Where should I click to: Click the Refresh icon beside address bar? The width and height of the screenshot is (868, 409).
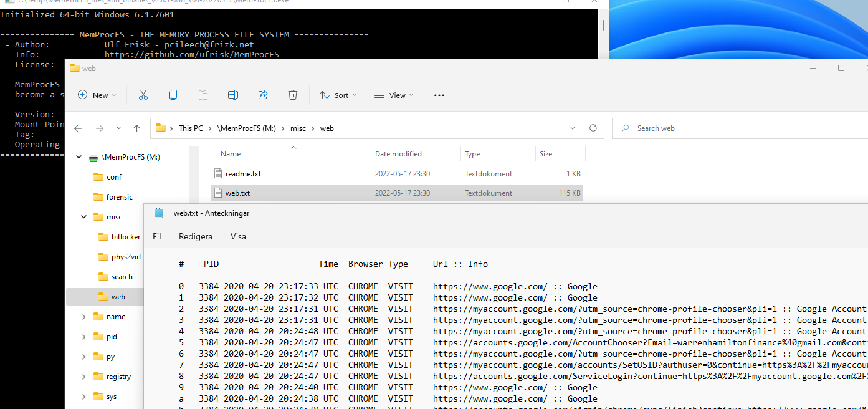pos(593,128)
